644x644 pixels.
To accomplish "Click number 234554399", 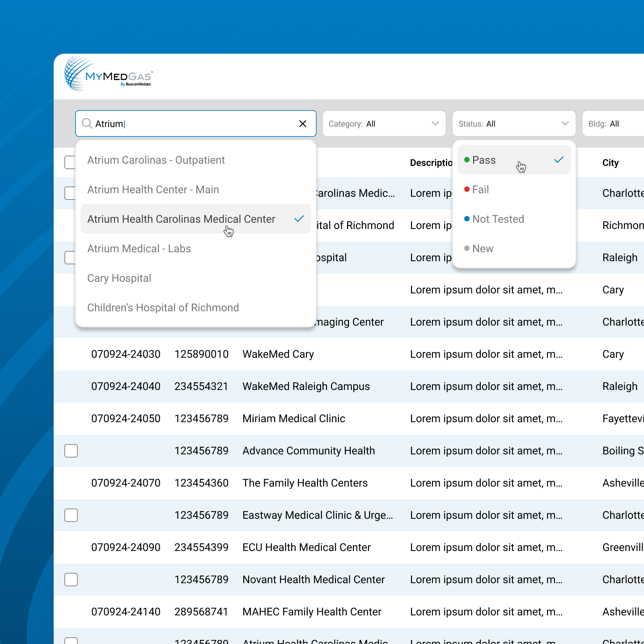I will click(x=201, y=547).
